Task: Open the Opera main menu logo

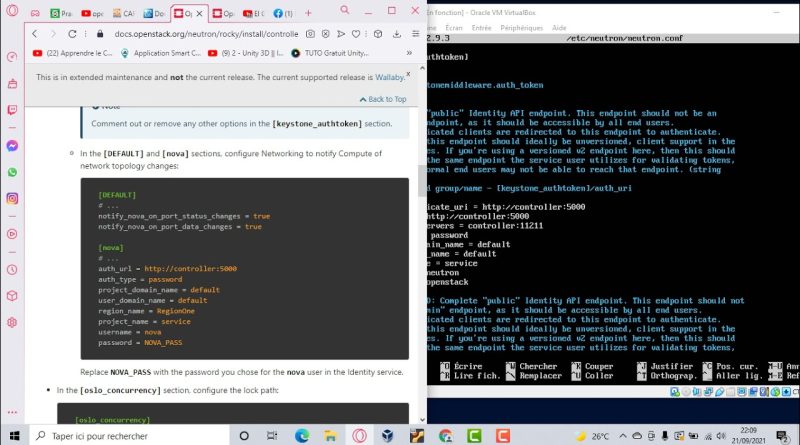Action: pyautogui.click(x=12, y=11)
